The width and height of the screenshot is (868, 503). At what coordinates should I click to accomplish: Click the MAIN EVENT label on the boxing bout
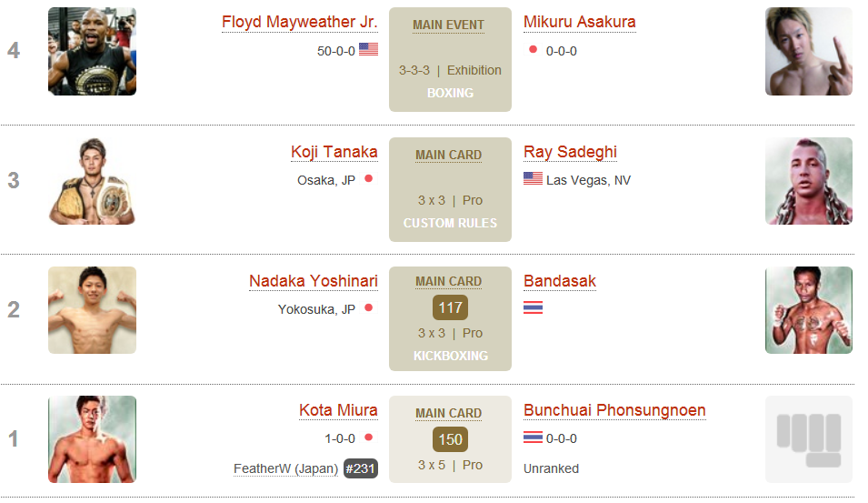[x=448, y=25]
